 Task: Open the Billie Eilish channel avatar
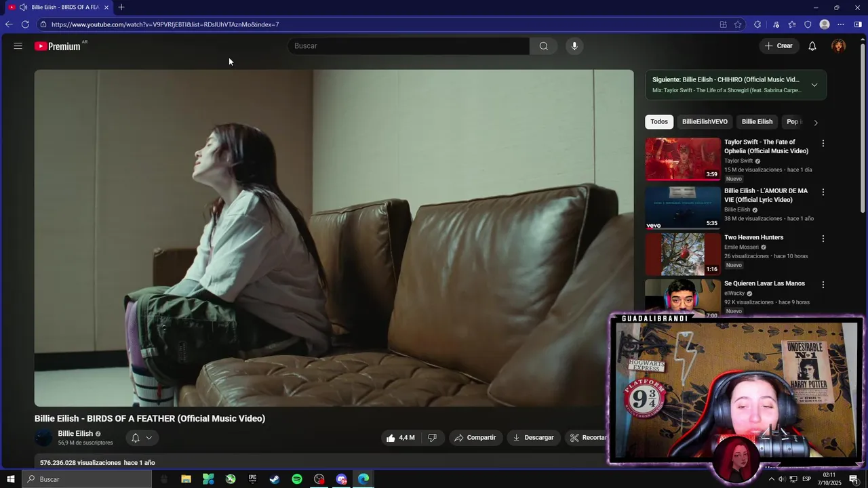tap(43, 438)
